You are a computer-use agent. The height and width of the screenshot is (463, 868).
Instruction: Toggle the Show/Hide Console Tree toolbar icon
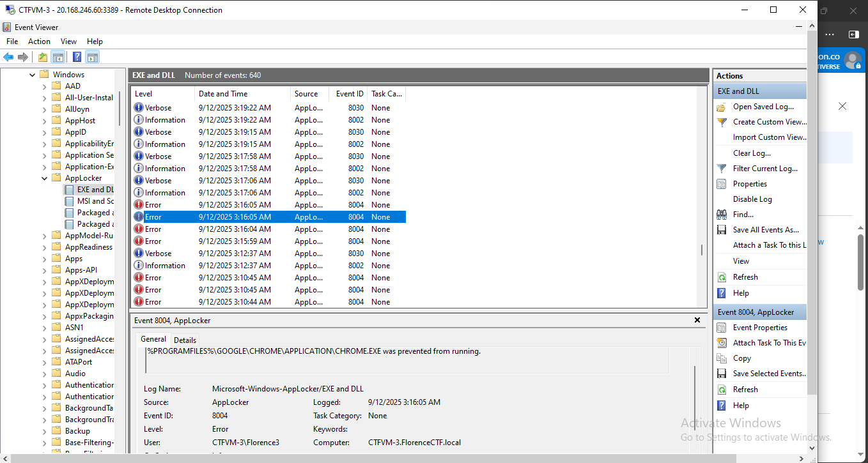pyautogui.click(x=58, y=57)
